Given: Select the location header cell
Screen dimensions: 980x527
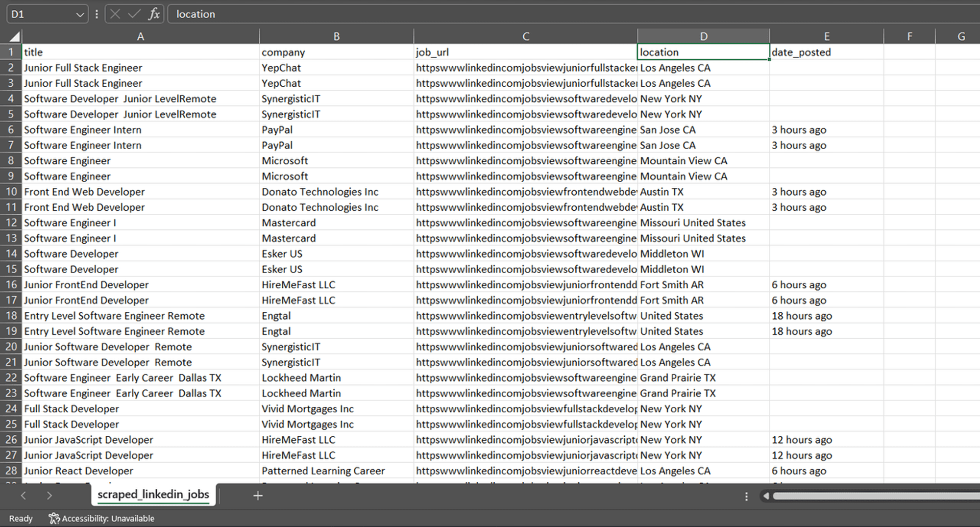Looking at the screenshot, I should click(703, 52).
